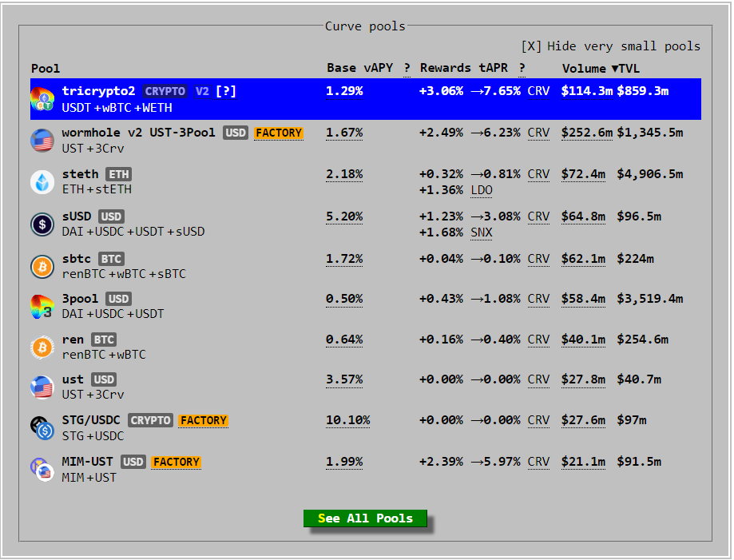
Task: Click the BTC tag on sbtc
Action: coord(111,259)
